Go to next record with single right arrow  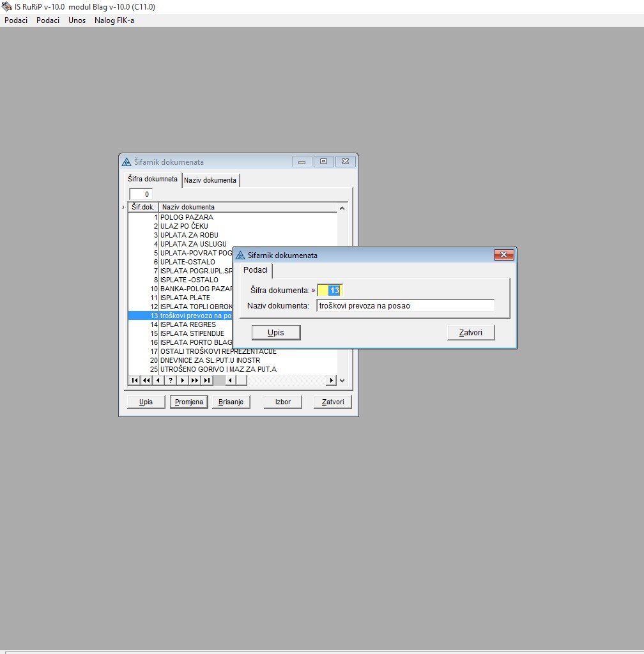[183, 381]
